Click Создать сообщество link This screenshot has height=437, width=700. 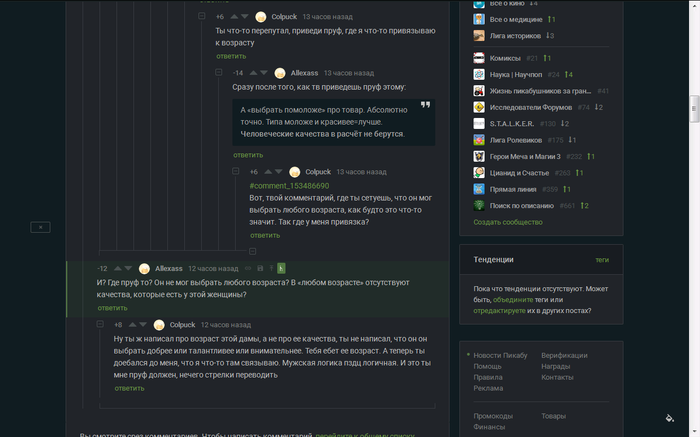[508, 222]
